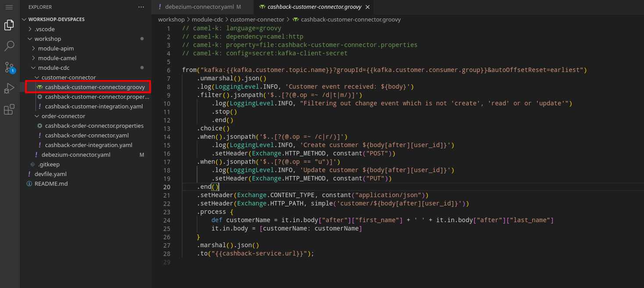Open the hamburger application menu

click(9, 7)
